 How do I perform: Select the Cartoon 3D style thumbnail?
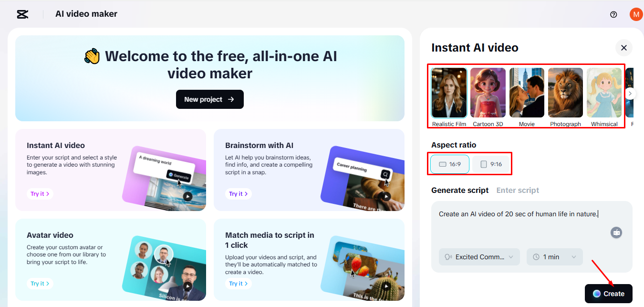488,92
